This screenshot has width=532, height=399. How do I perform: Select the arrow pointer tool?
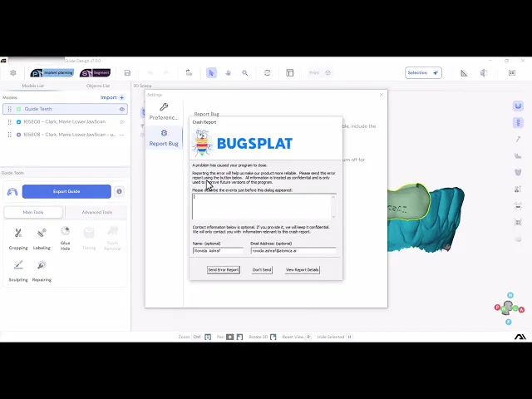211,73
